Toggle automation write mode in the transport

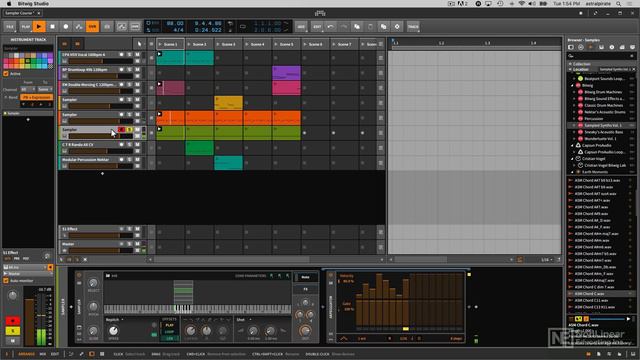(79, 27)
